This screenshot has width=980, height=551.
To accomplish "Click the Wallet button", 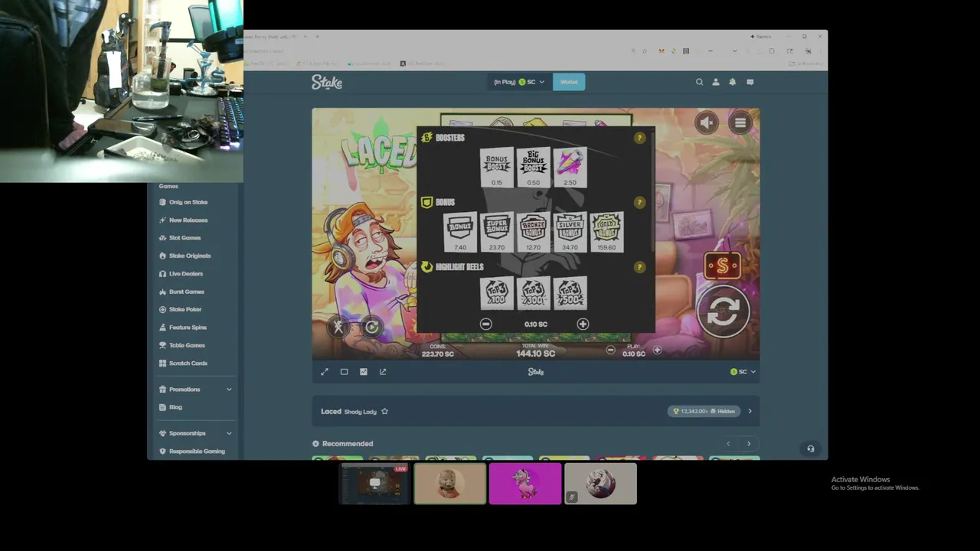I will coord(569,82).
